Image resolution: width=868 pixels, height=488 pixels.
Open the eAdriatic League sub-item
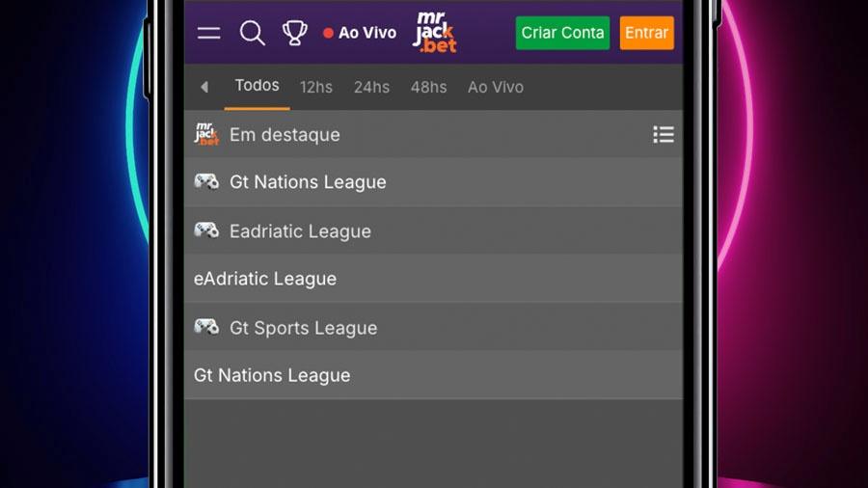(x=433, y=279)
